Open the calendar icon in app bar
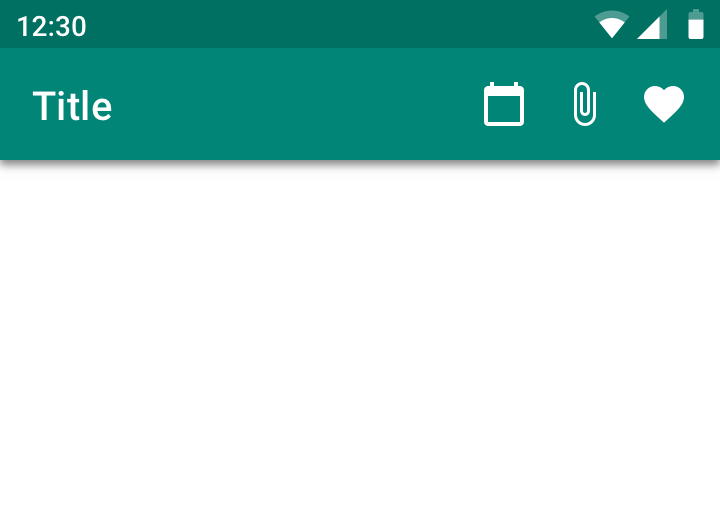 [x=504, y=104]
